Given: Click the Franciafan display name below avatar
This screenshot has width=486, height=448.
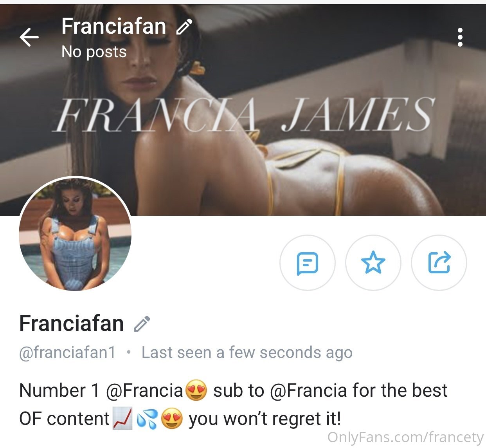Looking at the screenshot, I should click(72, 323).
